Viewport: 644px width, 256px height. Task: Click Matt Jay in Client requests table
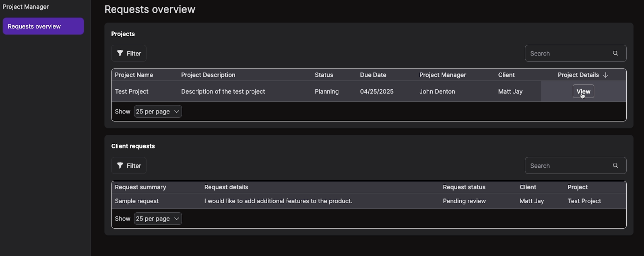point(532,201)
